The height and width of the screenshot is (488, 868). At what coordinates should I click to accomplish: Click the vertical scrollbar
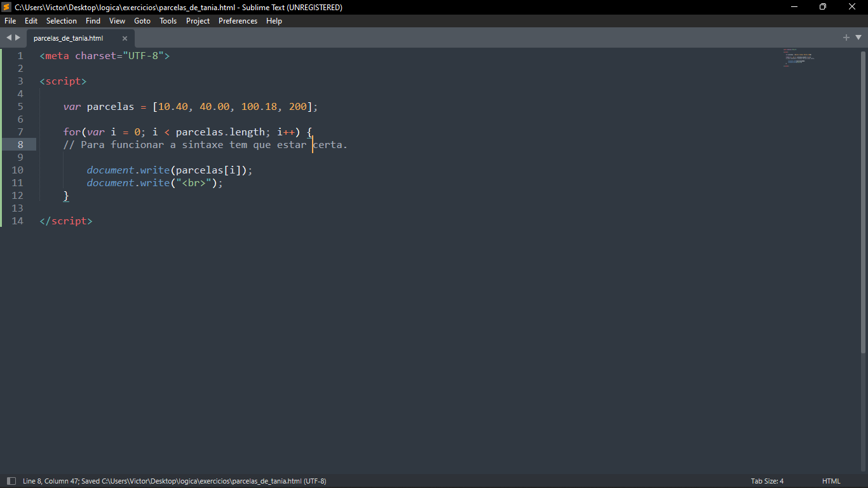(864, 202)
